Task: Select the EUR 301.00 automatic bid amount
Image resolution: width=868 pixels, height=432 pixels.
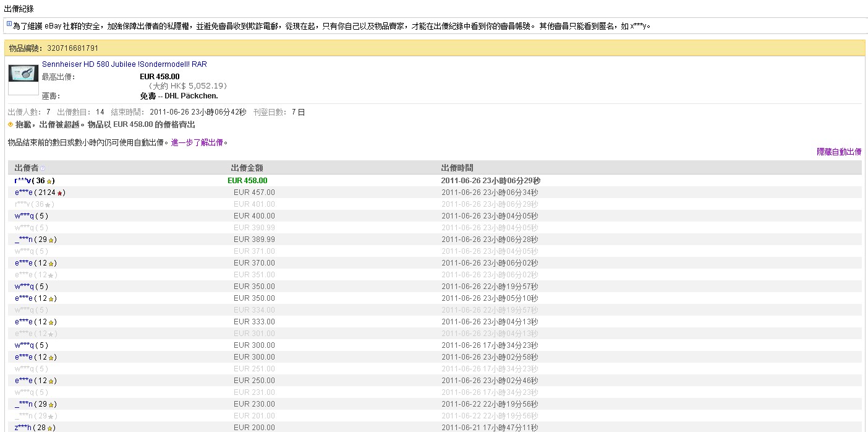Action: click(254, 334)
